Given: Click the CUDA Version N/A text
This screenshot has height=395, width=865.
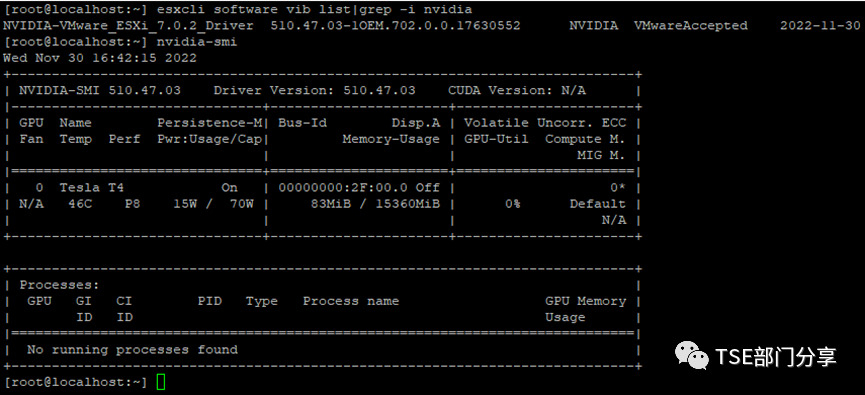Looking at the screenshot, I should 517,90.
